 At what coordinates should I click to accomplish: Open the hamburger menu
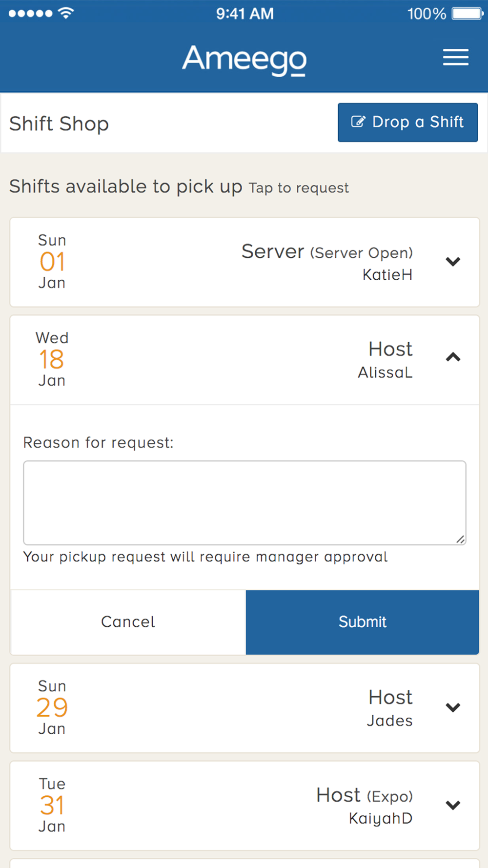(455, 57)
